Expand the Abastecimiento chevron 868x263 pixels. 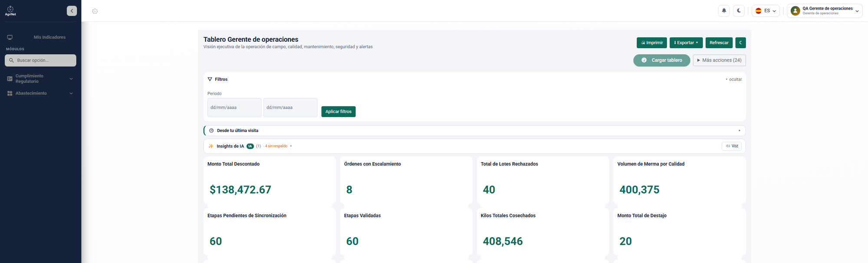(71, 93)
